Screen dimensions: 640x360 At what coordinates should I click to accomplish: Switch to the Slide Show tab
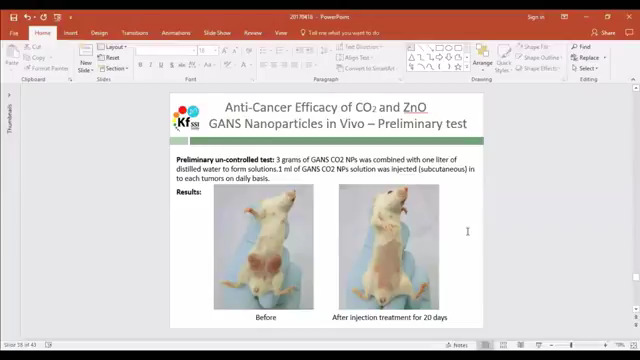click(x=217, y=33)
